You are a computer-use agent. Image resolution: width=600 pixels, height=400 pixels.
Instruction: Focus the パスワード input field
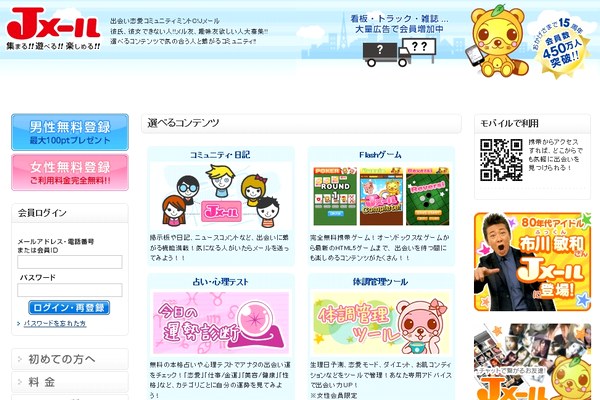pyautogui.click(x=70, y=290)
